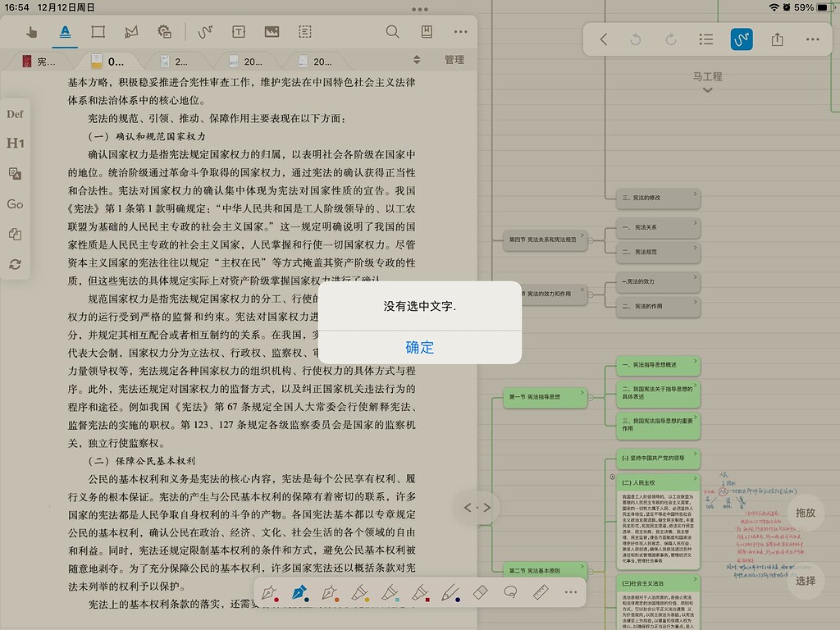Open search with the magnifier icon

393,32
